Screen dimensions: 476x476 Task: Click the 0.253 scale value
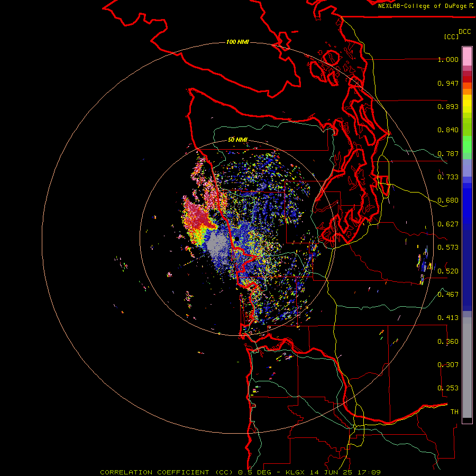(448, 388)
